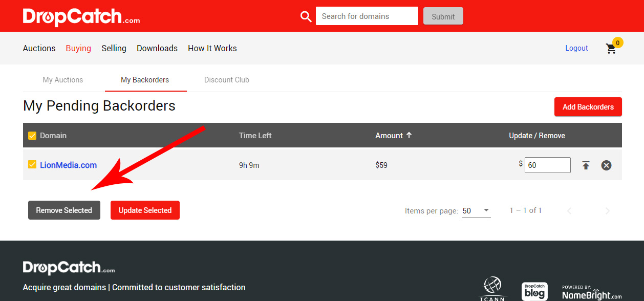Open the Downloads menu
The height and width of the screenshot is (301, 644).
(x=157, y=48)
